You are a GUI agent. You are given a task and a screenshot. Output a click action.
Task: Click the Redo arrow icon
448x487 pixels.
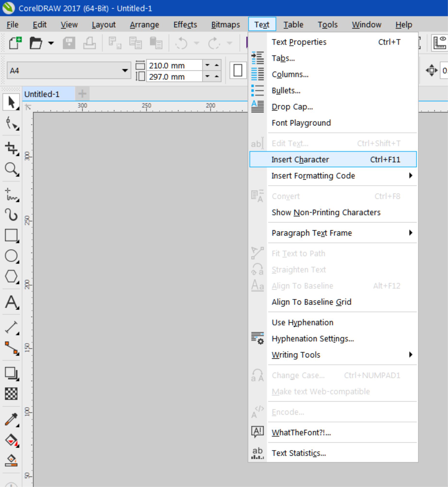tap(214, 43)
